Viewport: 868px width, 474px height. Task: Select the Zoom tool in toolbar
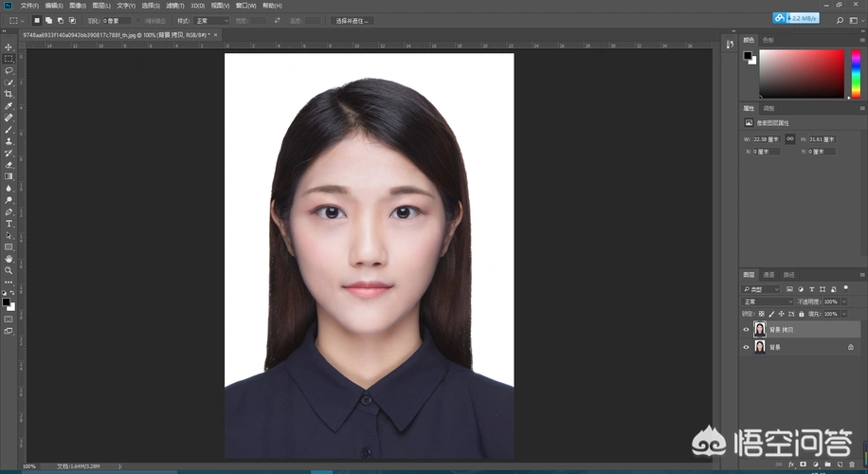point(9,270)
